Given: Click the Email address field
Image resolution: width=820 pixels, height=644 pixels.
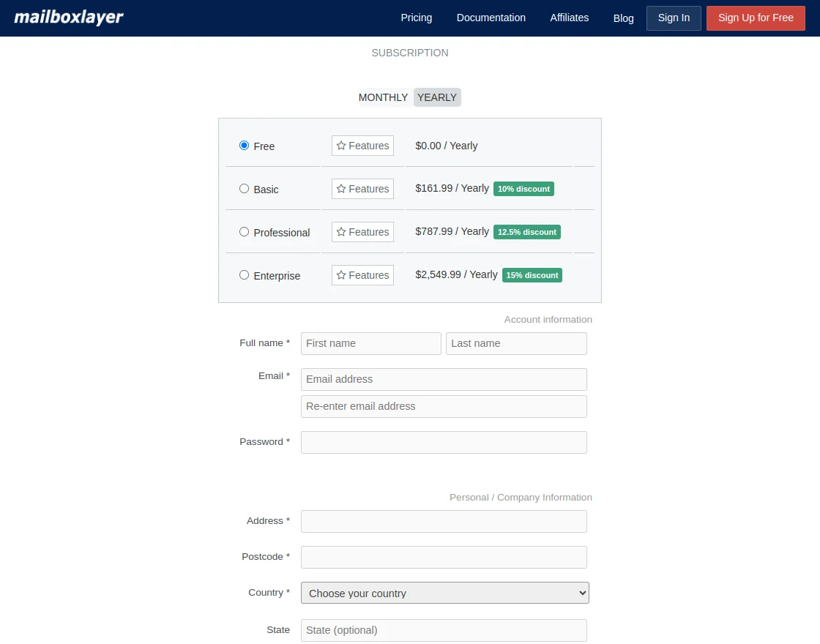Looking at the screenshot, I should point(444,379).
